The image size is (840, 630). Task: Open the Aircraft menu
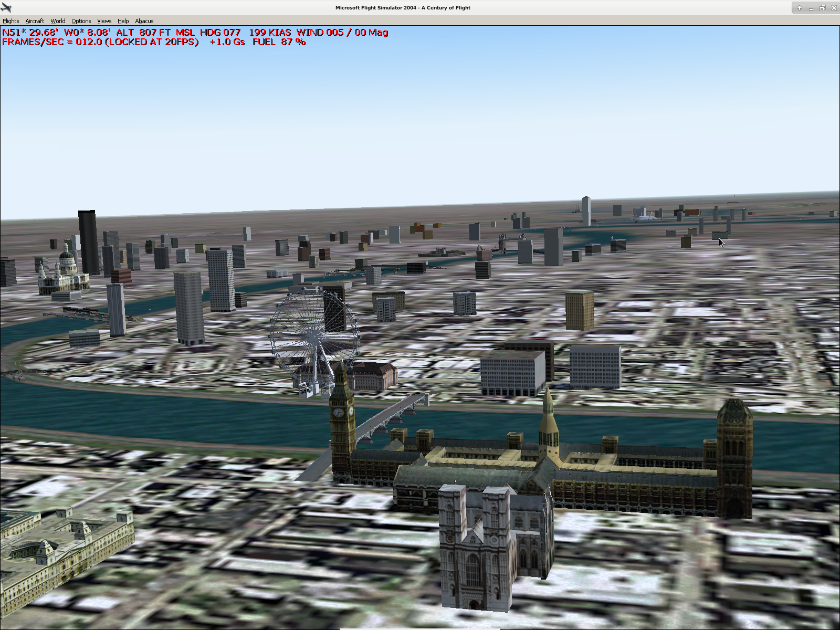coord(35,21)
